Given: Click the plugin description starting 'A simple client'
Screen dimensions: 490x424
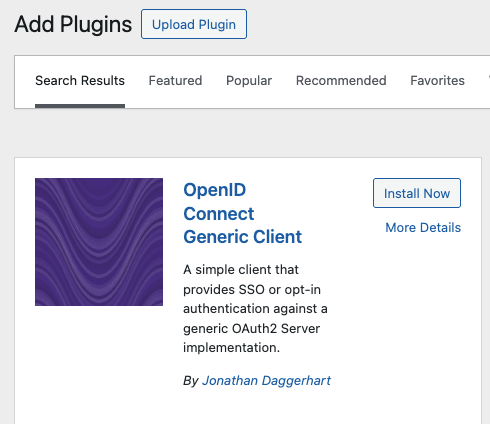Looking at the screenshot, I should point(255,309).
